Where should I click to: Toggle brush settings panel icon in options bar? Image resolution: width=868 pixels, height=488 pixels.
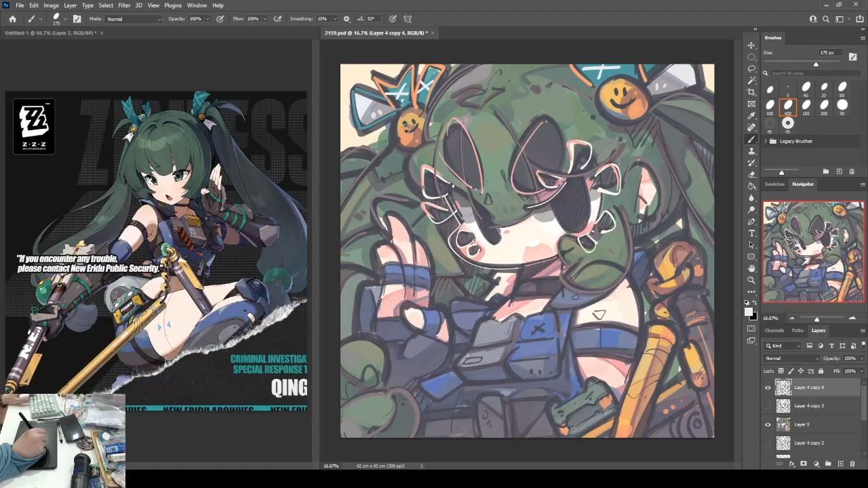pyautogui.click(x=77, y=19)
